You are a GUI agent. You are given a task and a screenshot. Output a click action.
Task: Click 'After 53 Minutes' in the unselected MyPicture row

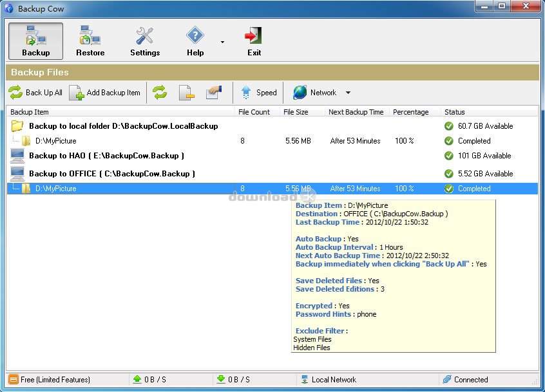355,140
